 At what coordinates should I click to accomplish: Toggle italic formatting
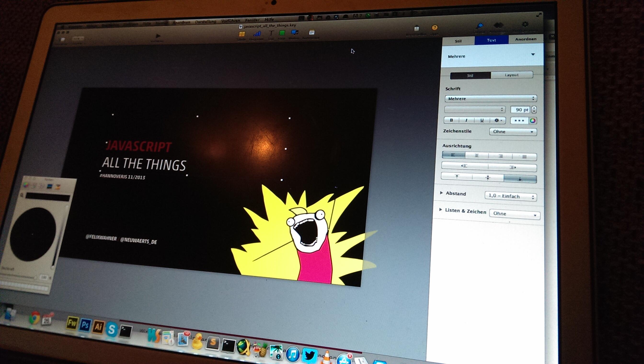466,120
